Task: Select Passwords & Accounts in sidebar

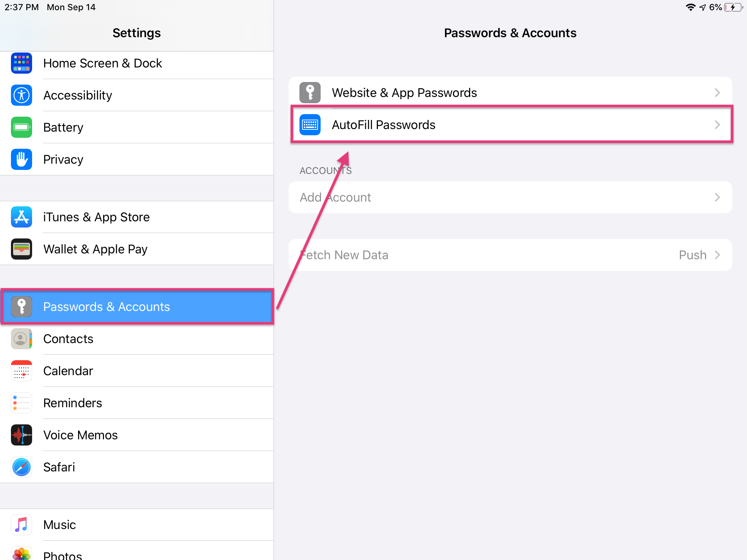Action: click(x=137, y=307)
